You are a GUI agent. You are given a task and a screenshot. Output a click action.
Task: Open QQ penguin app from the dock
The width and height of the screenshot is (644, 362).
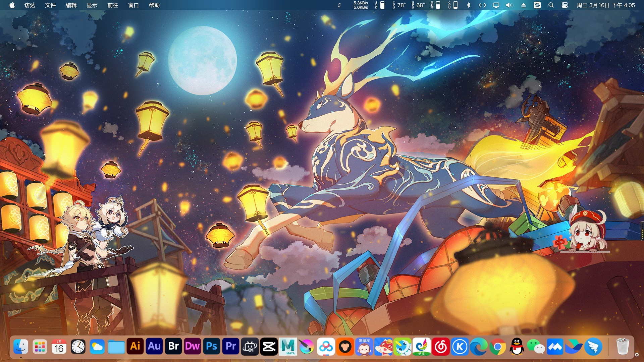pyautogui.click(x=517, y=347)
